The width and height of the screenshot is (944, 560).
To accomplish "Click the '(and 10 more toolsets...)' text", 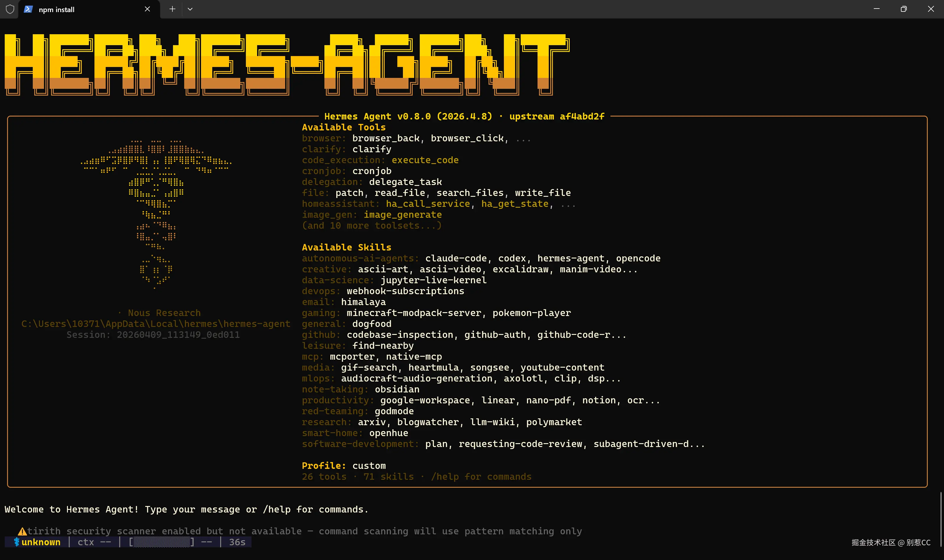I will [371, 226].
